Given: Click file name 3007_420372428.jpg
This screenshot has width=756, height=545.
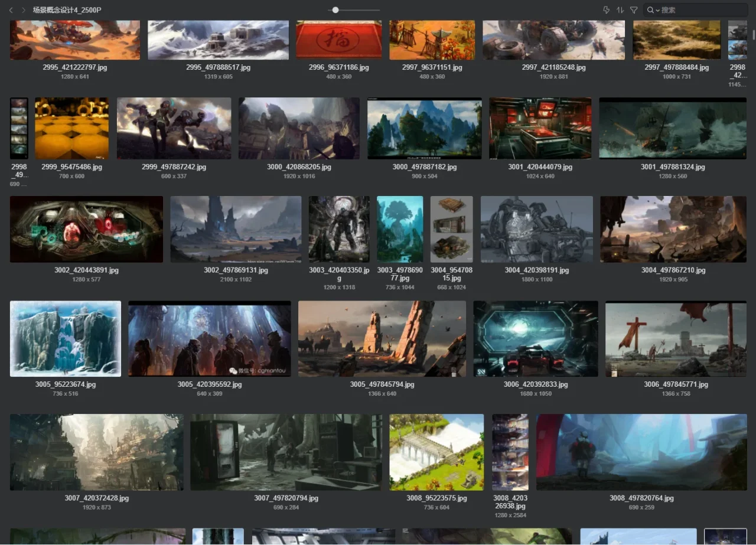Looking at the screenshot, I should point(97,498).
